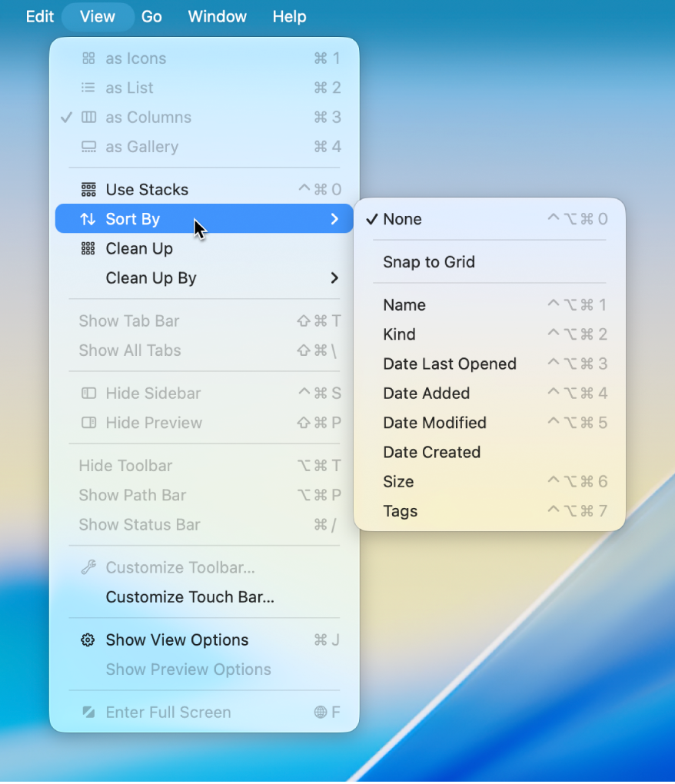
Task: Select Show Path Bar menu item
Action: pos(204,496)
